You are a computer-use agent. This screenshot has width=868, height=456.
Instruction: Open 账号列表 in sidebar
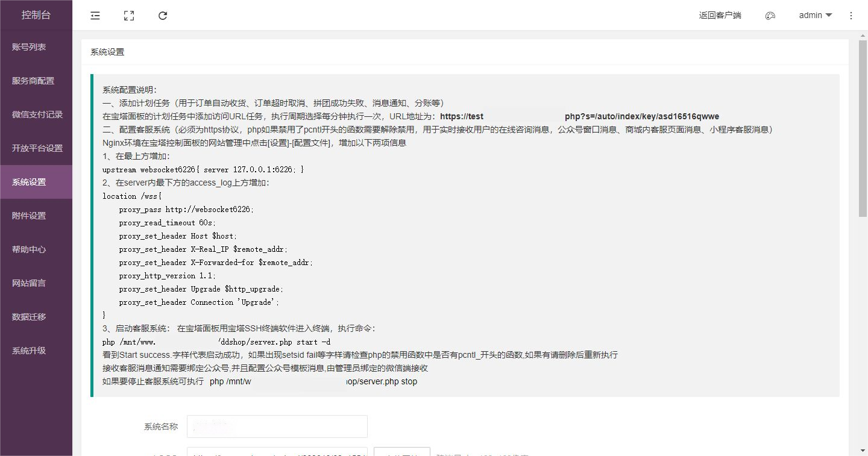29,47
